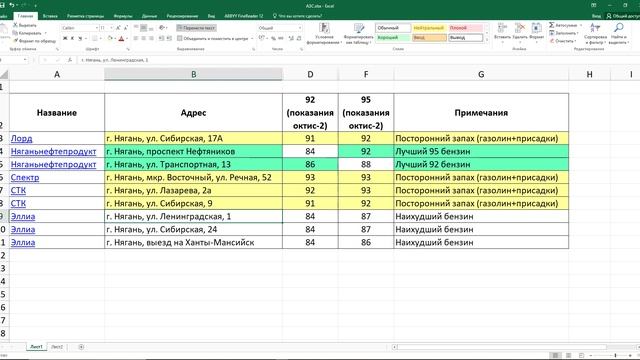Screen dimensions: 640x360
Task: Click the Cut (Вырезать) scissors icon
Action: [x=15, y=25]
